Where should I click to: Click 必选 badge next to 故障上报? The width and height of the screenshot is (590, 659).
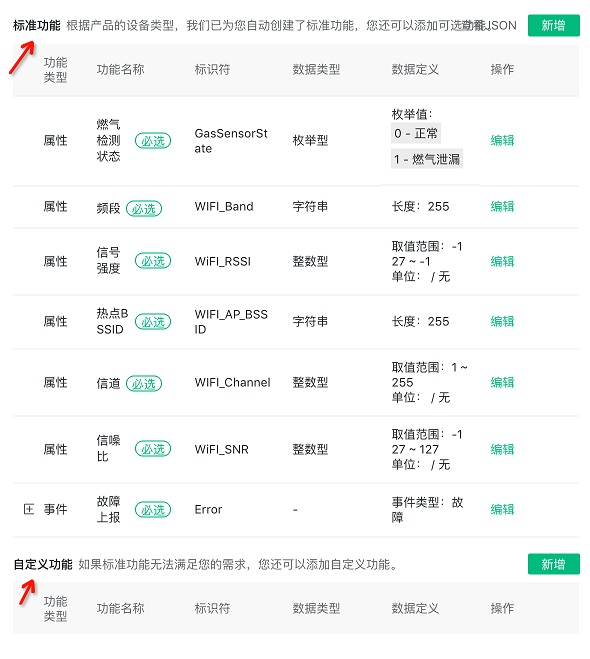153,510
